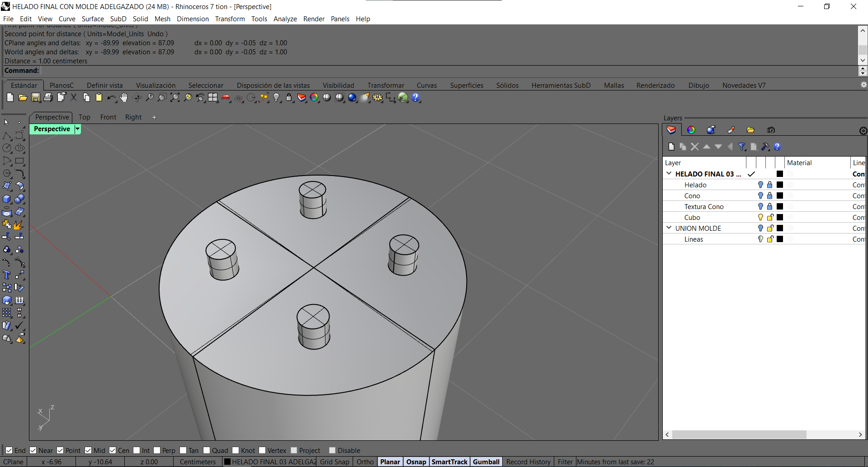The height and width of the screenshot is (467, 868).
Task: Select the Polyline tool in left sidebar
Action: [7, 136]
